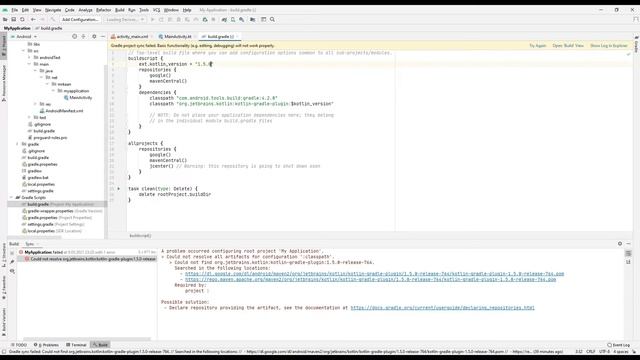
Task: Select gradle-wrapper.properties under Gradle Scripts
Action: tap(62, 211)
